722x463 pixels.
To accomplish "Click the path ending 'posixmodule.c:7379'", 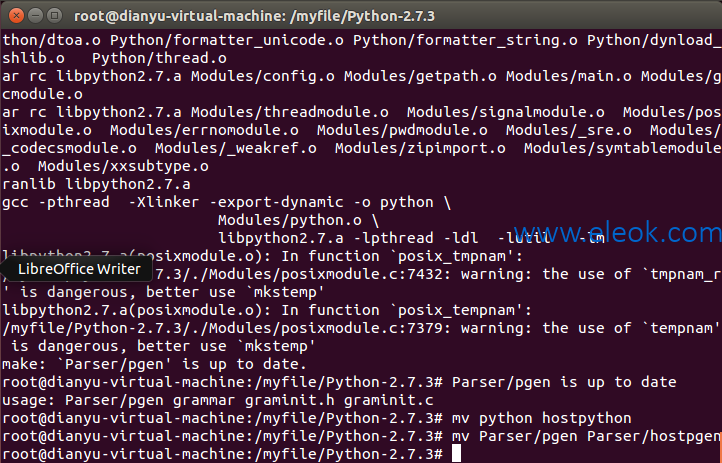I will coord(222,328).
